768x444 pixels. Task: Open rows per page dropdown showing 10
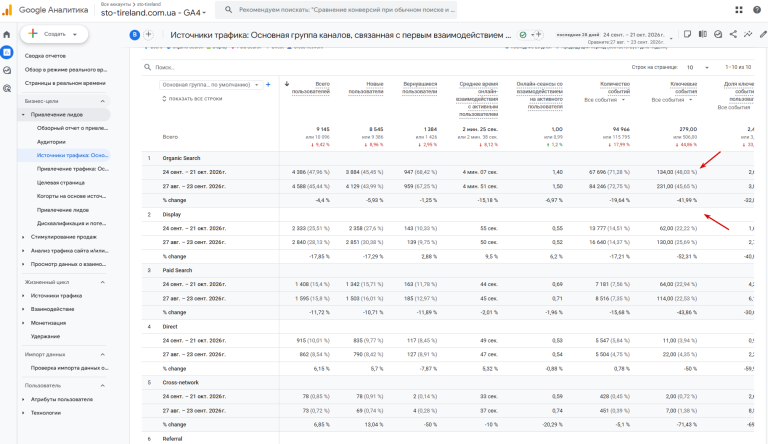click(x=697, y=67)
